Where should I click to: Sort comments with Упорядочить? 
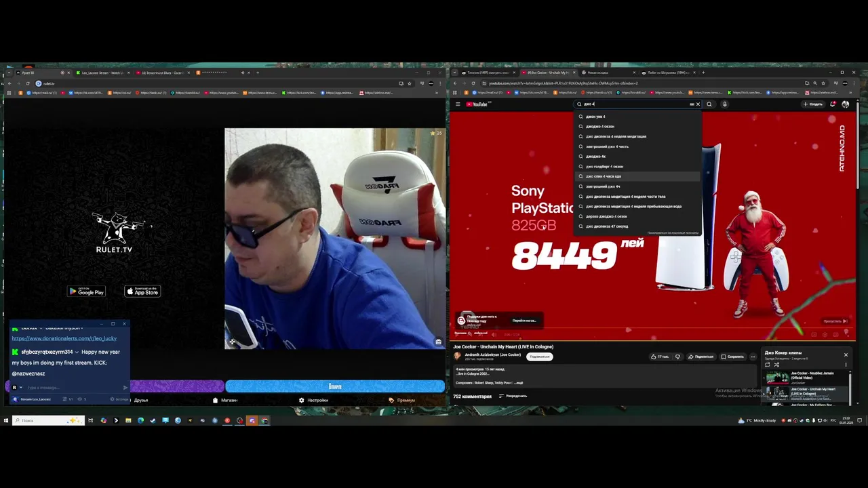click(x=513, y=396)
